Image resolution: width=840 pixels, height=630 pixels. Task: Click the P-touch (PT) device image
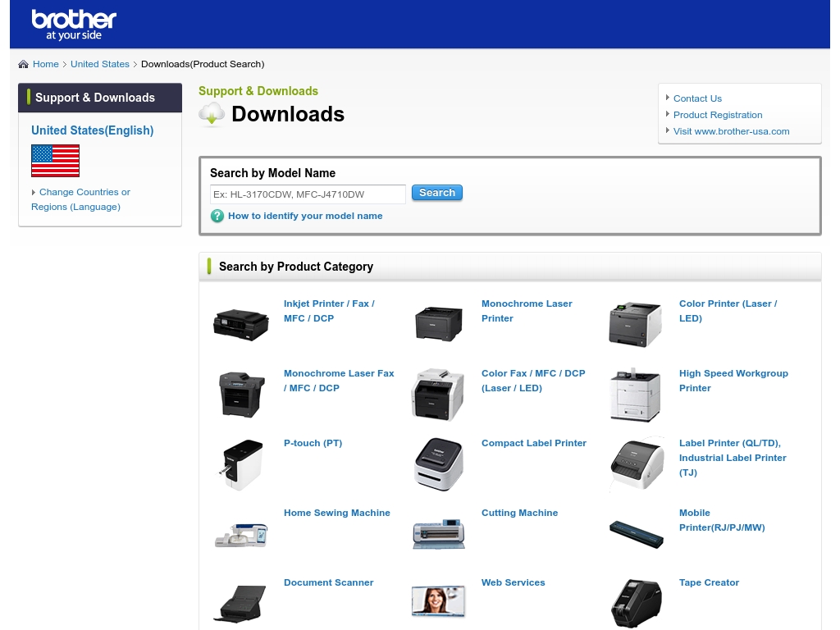pos(242,464)
